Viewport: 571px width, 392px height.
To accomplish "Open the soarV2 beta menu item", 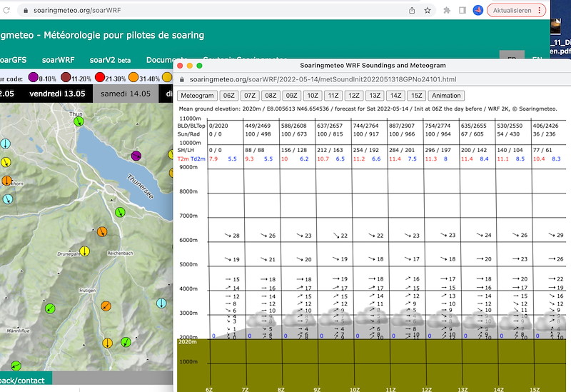I will coord(110,60).
